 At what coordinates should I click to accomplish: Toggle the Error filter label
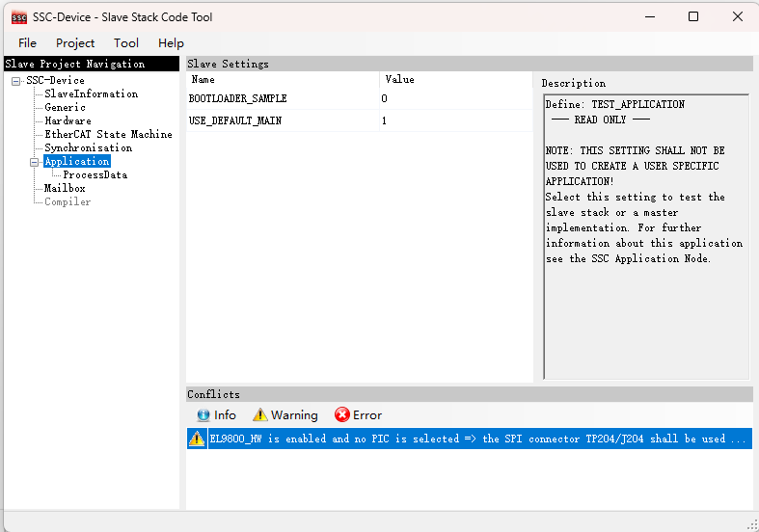367,415
